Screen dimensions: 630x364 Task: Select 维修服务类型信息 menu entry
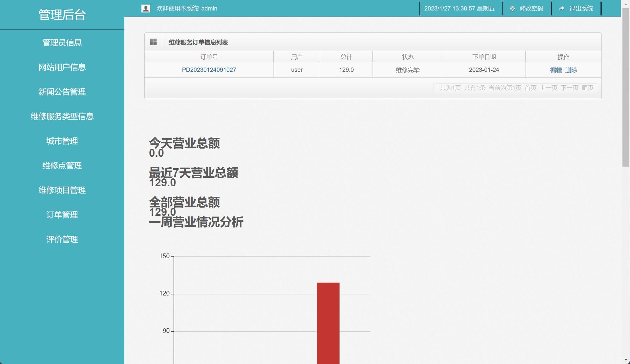pyautogui.click(x=62, y=116)
